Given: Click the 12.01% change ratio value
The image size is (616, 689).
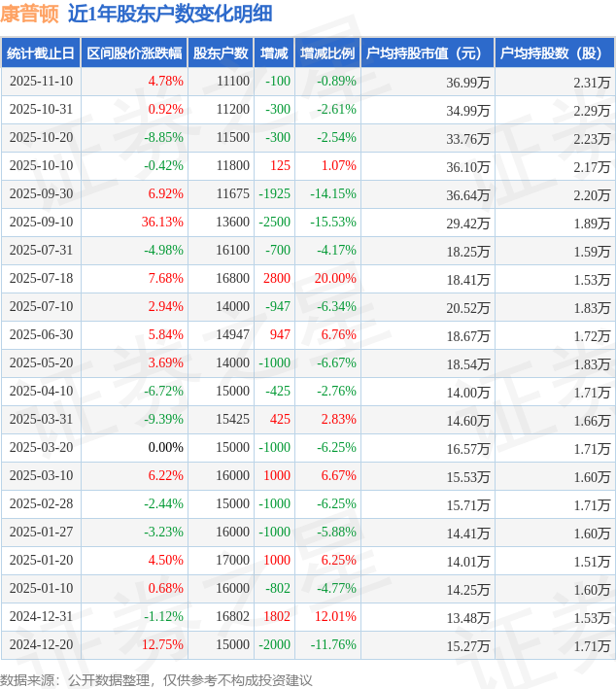Looking at the screenshot, I should [x=335, y=617].
